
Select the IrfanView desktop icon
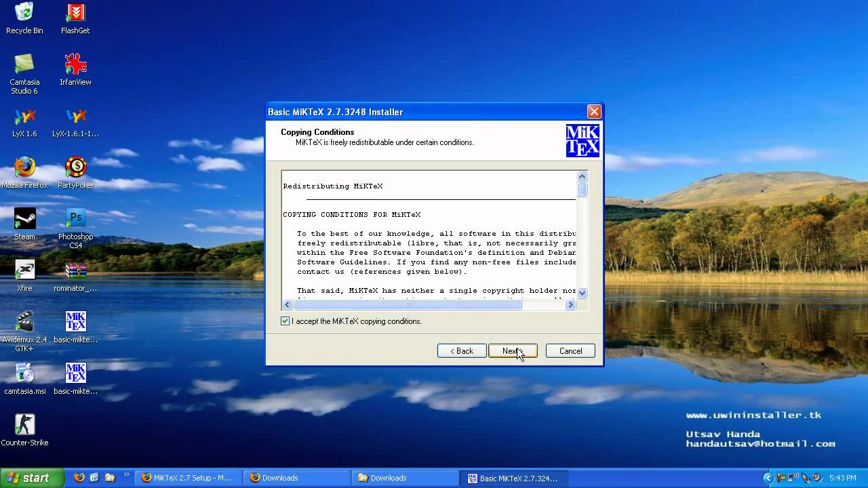[75, 70]
